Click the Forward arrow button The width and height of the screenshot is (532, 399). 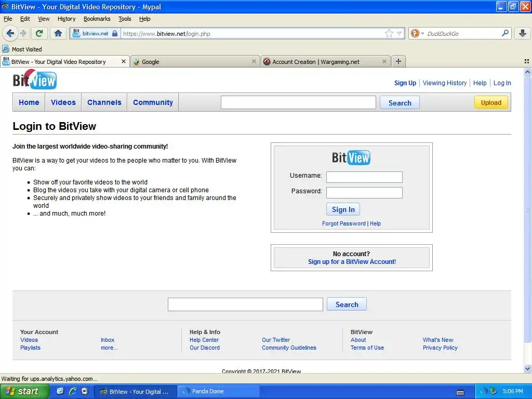[23, 33]
